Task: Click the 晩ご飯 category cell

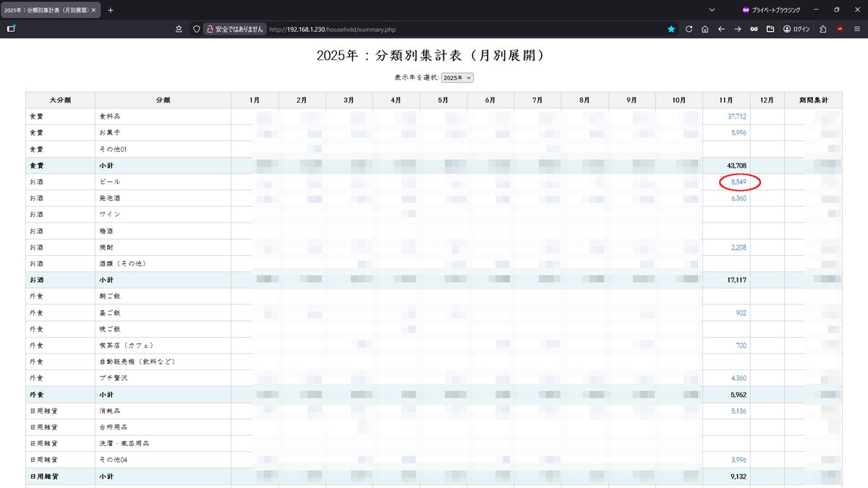Action: click(x=163, y=329)
